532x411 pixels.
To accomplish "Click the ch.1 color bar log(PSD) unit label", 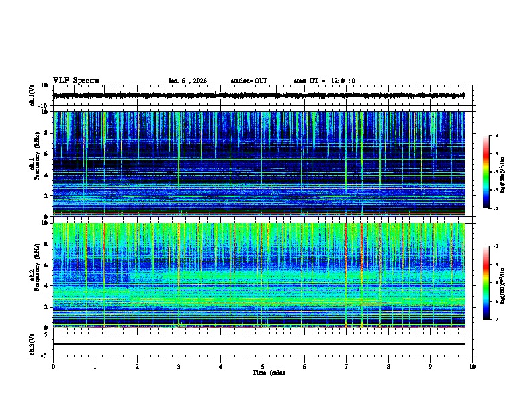I will pyautogui.click(x=502, y=175).
